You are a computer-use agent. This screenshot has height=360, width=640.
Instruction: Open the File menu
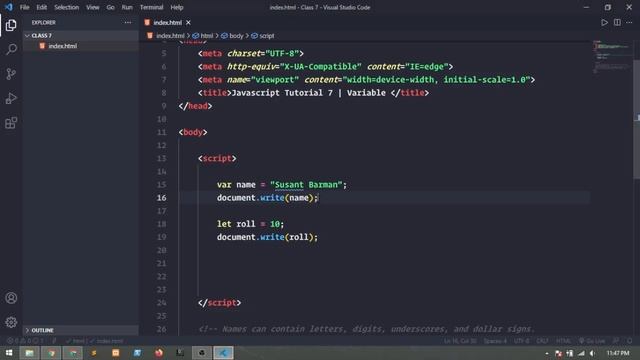[24, 7]
